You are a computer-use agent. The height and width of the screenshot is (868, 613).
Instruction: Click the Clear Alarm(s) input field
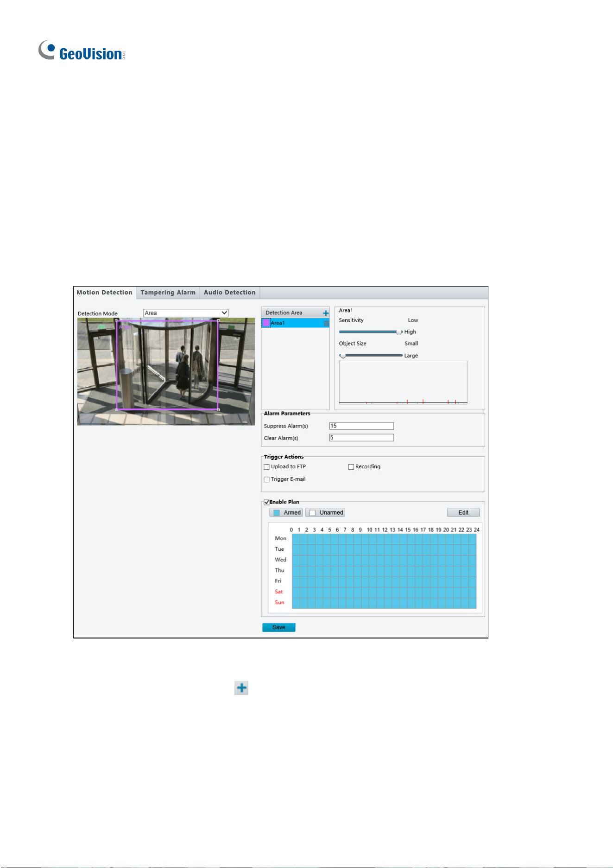(x=361, y=438)
